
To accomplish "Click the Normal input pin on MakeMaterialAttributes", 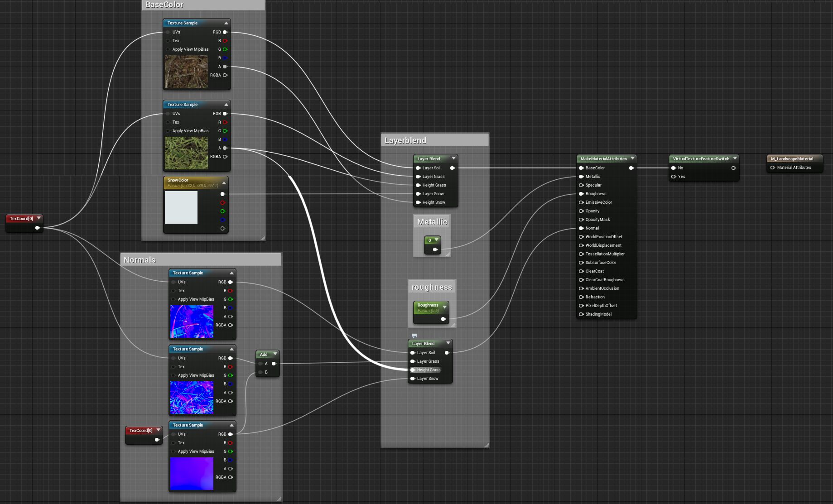I will [582, 228].
